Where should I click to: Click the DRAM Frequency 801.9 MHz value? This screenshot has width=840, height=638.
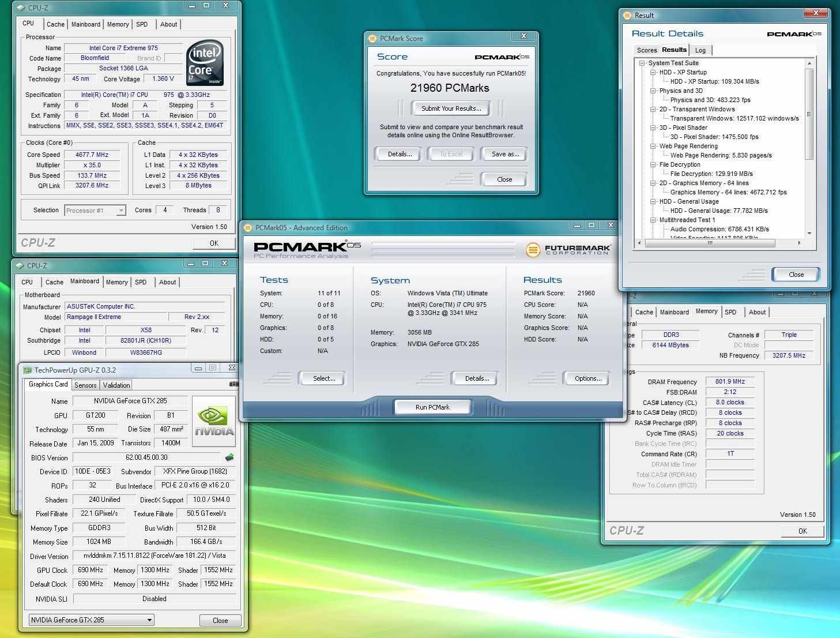[x=730, y=382]
